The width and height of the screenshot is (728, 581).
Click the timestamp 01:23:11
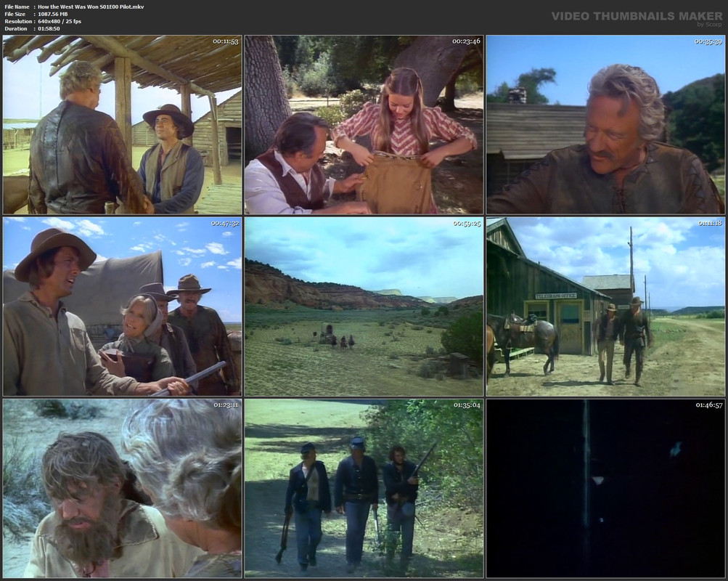pos(226,405)
